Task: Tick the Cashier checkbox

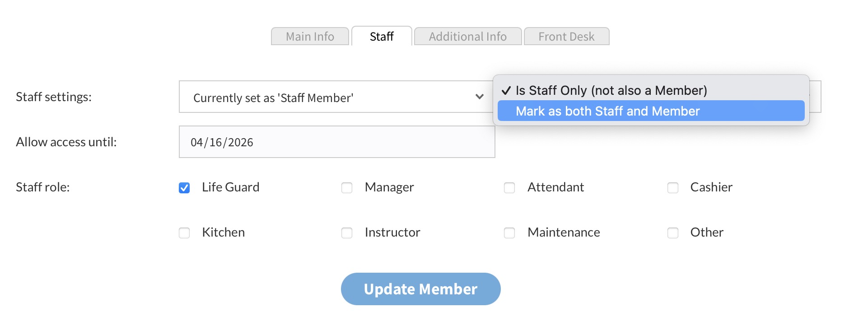Action: (x=673, y=188)
